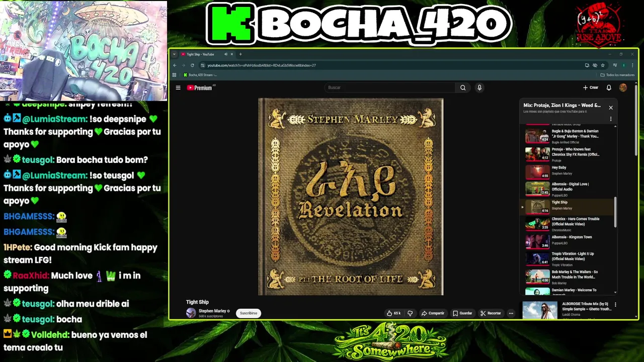Image resolution: width=644 pixels, height=362 pixels.
Task: Click the crossed-out eye icon in the address bar
Action: [595, 65]
